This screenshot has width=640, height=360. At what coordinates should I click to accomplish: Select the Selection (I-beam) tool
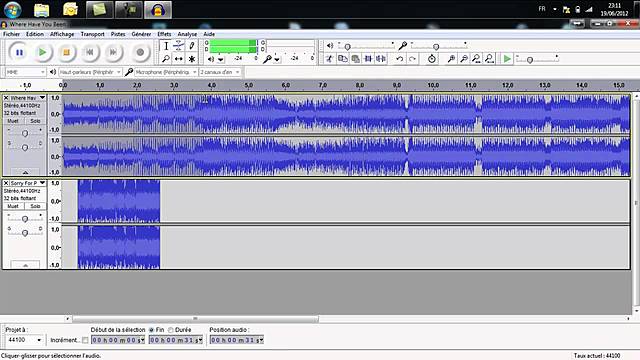coord(166,46)
